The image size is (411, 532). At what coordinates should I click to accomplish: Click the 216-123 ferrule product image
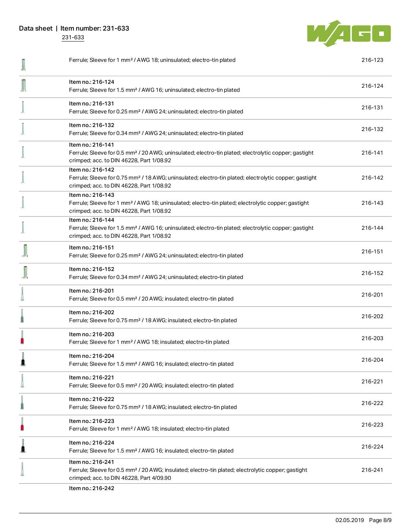(23, 64)
